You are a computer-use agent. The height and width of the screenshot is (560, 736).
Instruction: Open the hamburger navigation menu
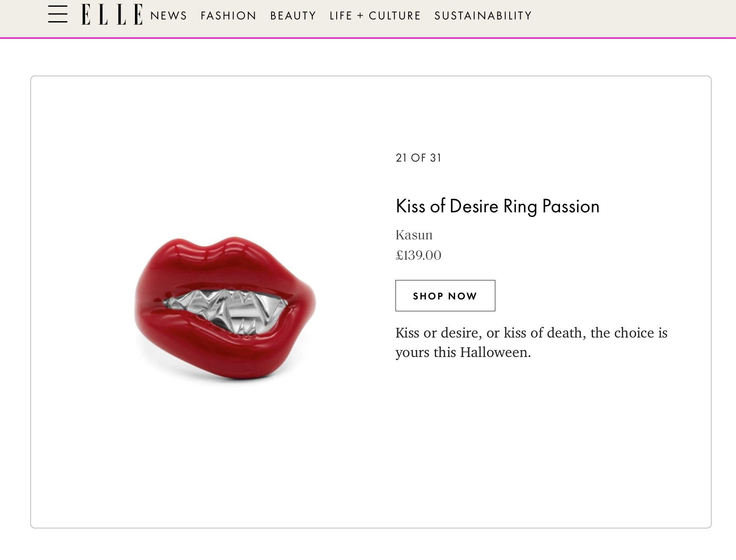[58, 14]
